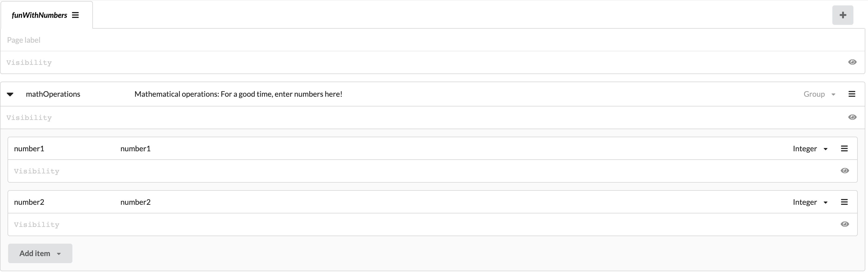868x275 pixels.
Task: Open the mathOperations group actions menu
Action: [x=852, y=94]
